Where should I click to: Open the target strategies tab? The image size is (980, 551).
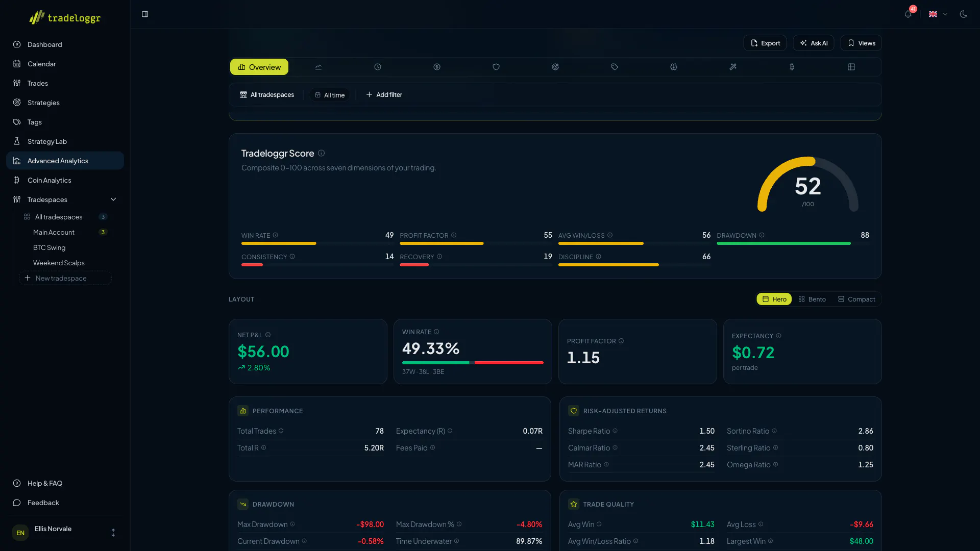pyautogui.click(x=555, y=67)
